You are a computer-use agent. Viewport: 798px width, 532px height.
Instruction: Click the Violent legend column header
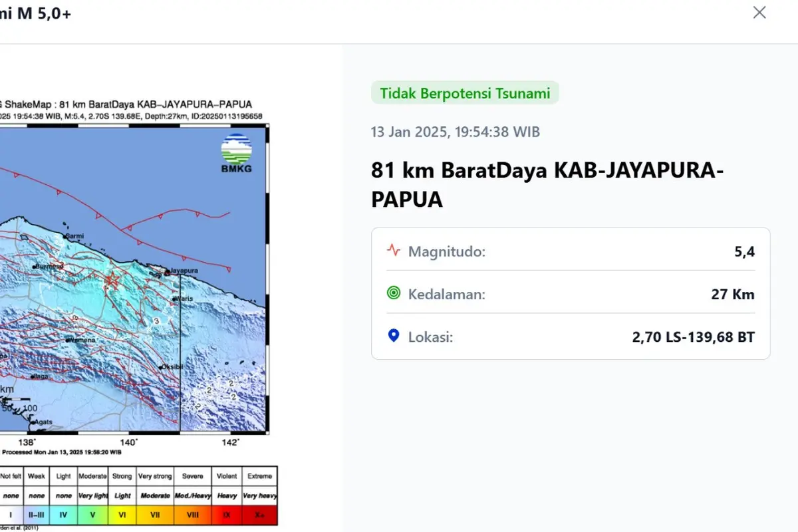pos(227,476)
